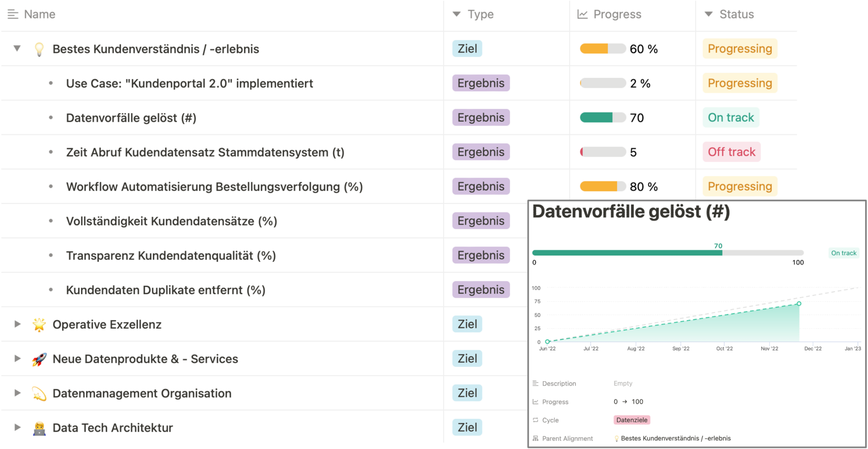Click the Parent Alignment icon in the detail panel
The height and width of the screenshot is (449, 868).
coord(535,438)
